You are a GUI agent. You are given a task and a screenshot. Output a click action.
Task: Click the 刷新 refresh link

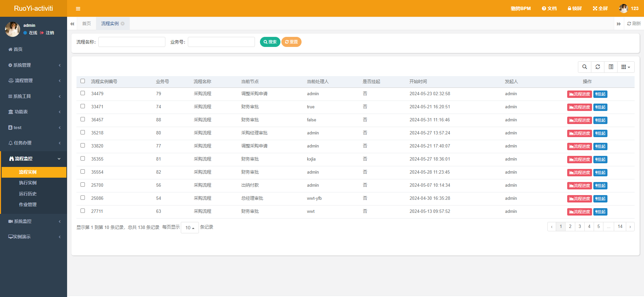[x=634, y=23]
